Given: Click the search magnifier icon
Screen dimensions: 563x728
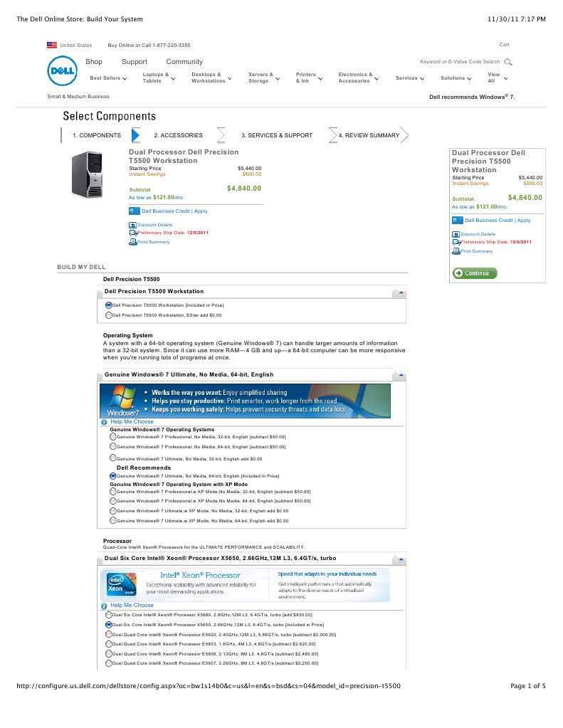Looking at the screenshot, I should pos(508,62).
